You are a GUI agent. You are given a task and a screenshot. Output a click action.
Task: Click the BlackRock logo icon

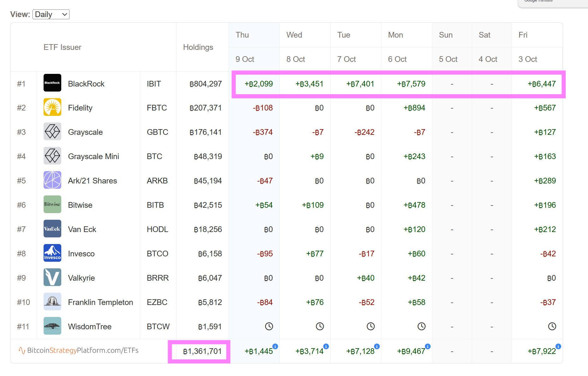pos(52,83)
